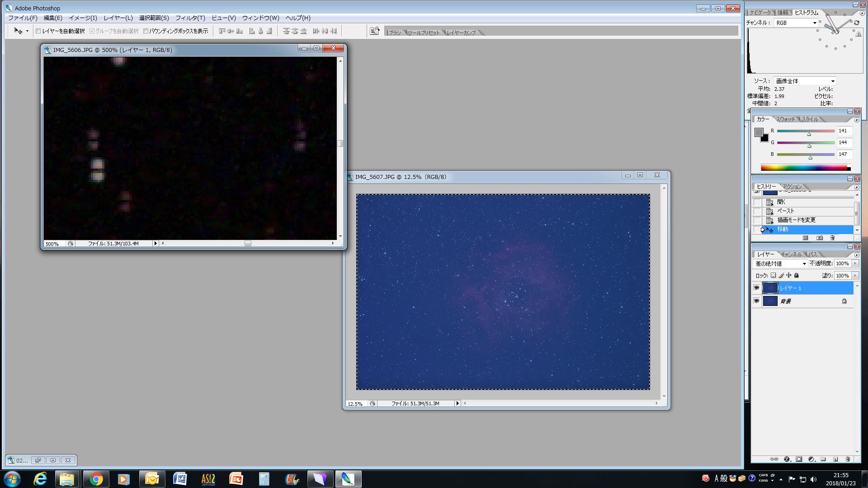Open the ファイル(F) menu
Viewport: 868px width, 488px height.
coord(23,18)
